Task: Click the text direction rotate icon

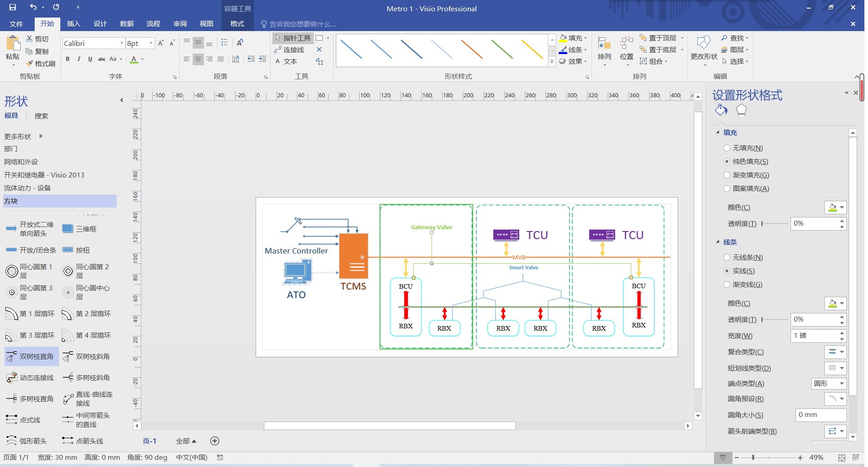Action: point(240,43)
